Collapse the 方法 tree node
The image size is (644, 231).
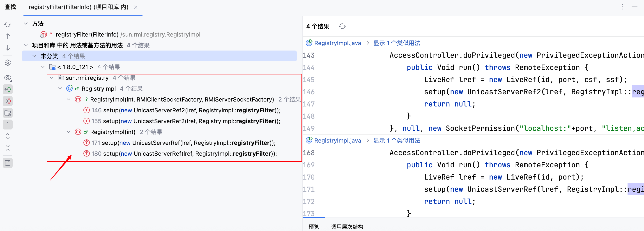tap(25, 23)
